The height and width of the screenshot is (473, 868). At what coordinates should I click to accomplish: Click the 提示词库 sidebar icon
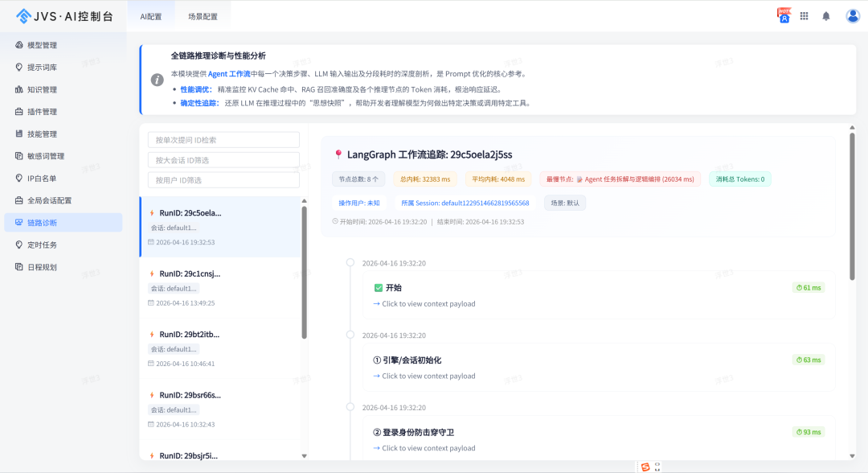[x=18, y=67]
